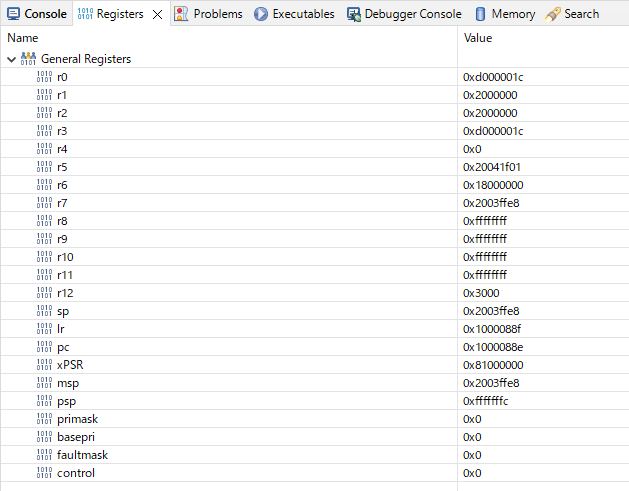Collapse the General Registers group
The width and height of the screenshot is (629, 491).
point(11,59)
